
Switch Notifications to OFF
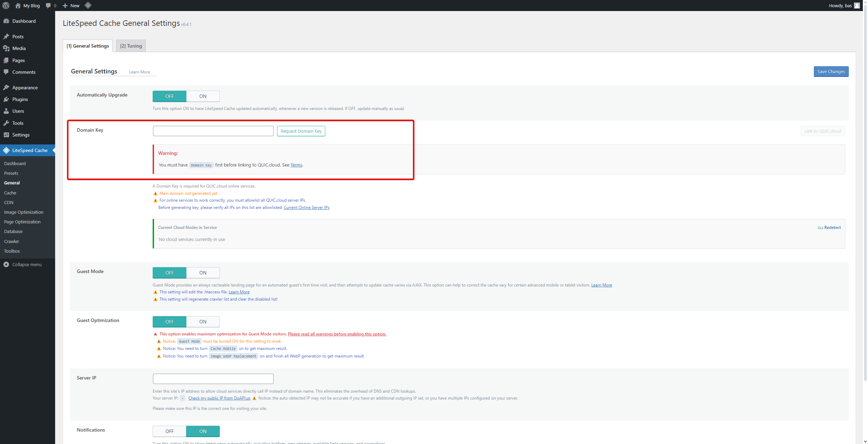coord(169,431)
